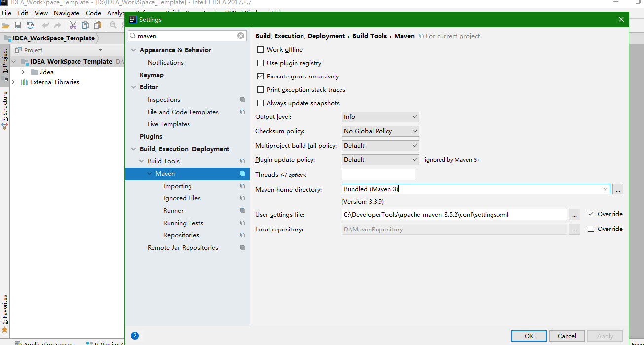Click the Cancel button
644x345 pixels.
pyautogui.click(x=567, y=336)
